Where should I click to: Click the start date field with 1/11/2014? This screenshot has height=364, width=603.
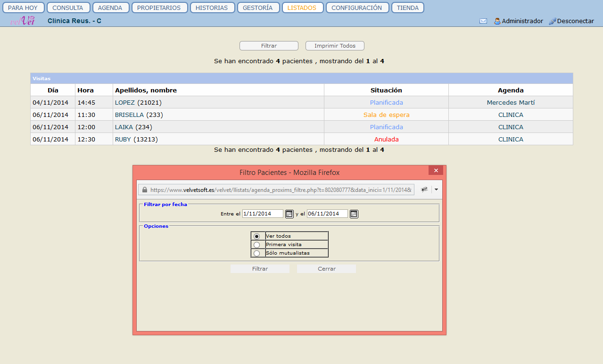click(263, 214)
